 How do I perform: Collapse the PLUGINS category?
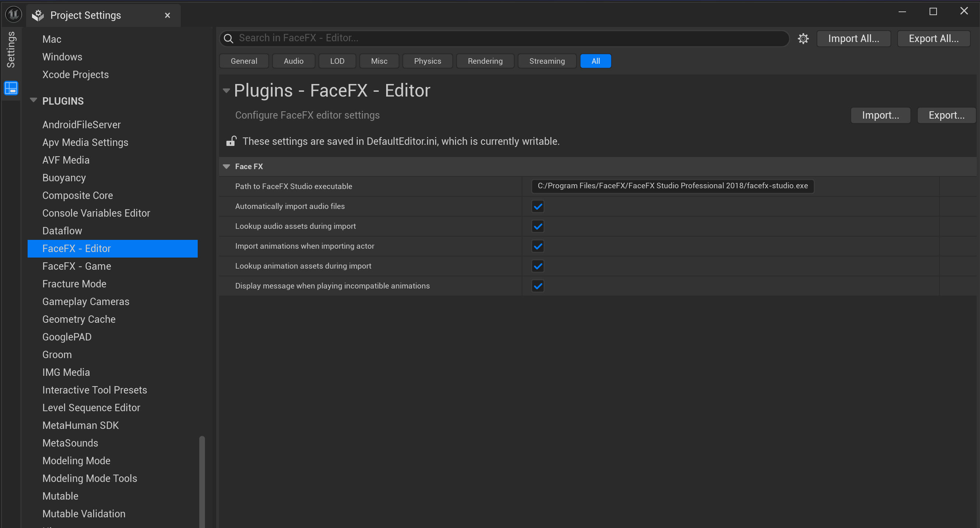coord(34,101)
